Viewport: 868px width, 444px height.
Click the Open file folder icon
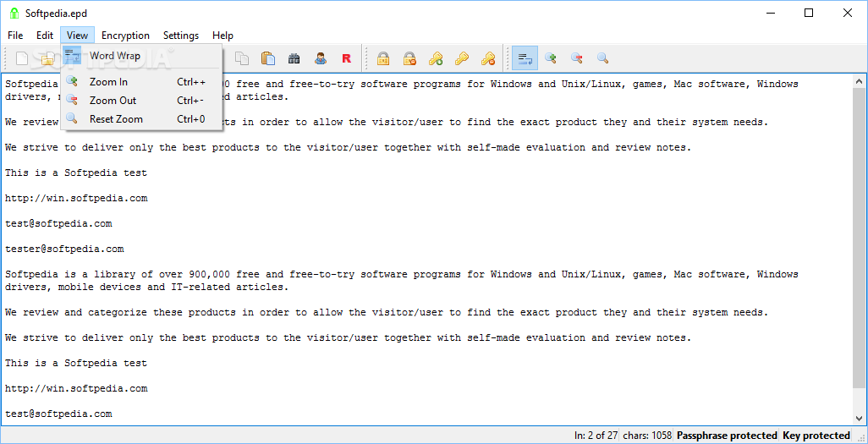point(47,58)
